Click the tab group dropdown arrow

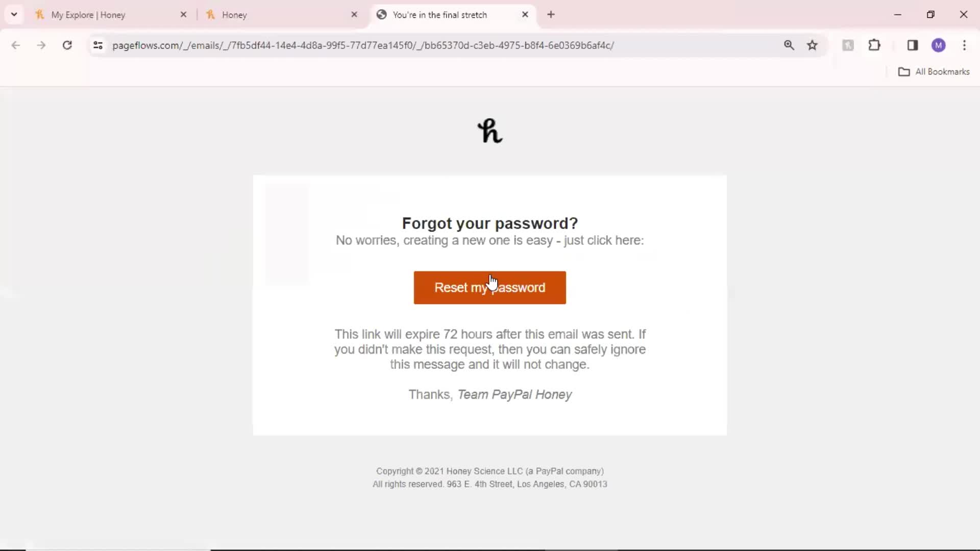14,14
